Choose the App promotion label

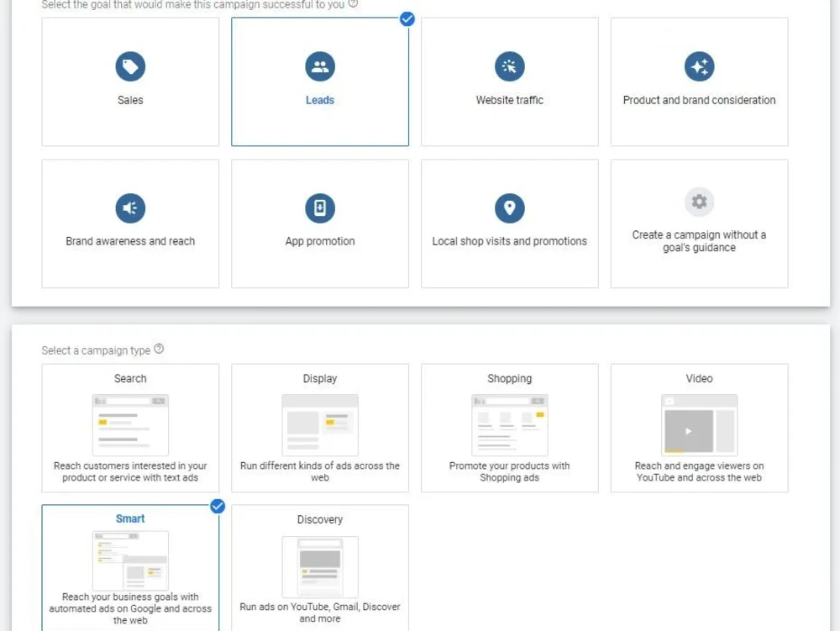(320, 241)
